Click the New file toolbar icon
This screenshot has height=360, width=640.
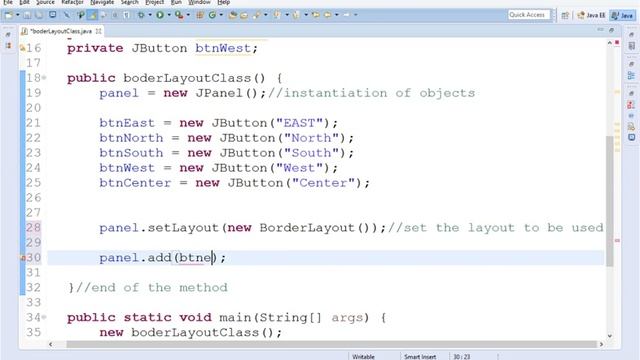coord(9,15)
